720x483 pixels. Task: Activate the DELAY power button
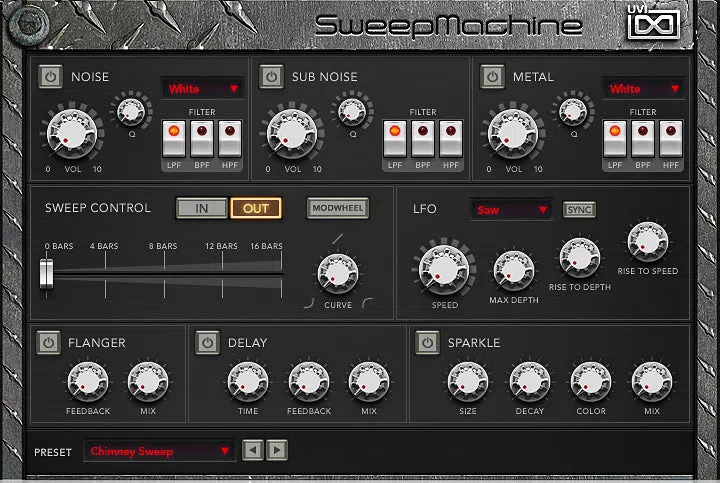(x=208, y=343)
